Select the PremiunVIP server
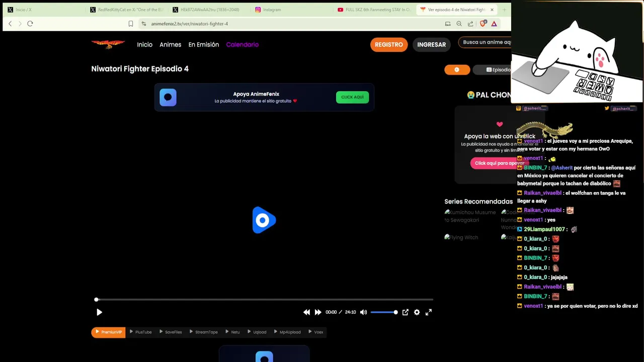 (108, 332)
